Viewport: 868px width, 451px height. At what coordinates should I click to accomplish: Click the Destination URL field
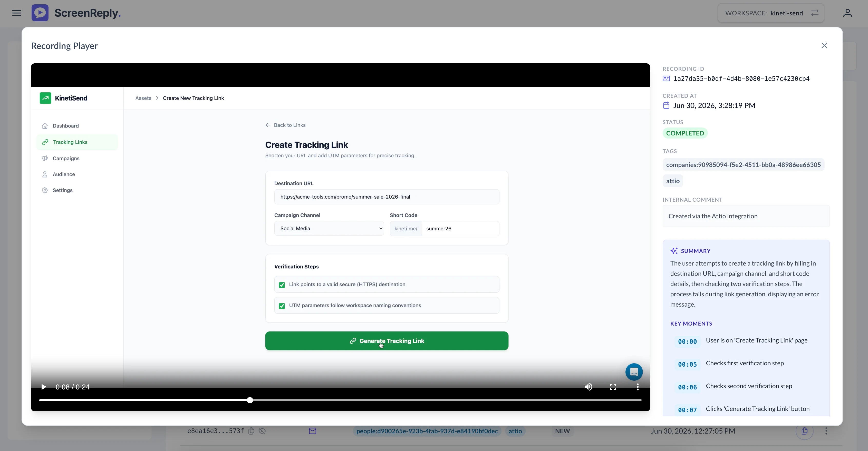pyautogui.click(x=387, y=197)
